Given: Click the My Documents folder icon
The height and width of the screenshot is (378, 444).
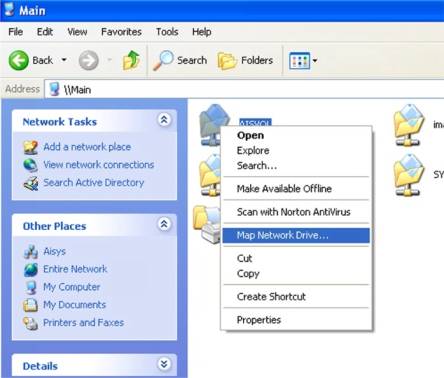Looking at the screenshot, I should (31, 305).
